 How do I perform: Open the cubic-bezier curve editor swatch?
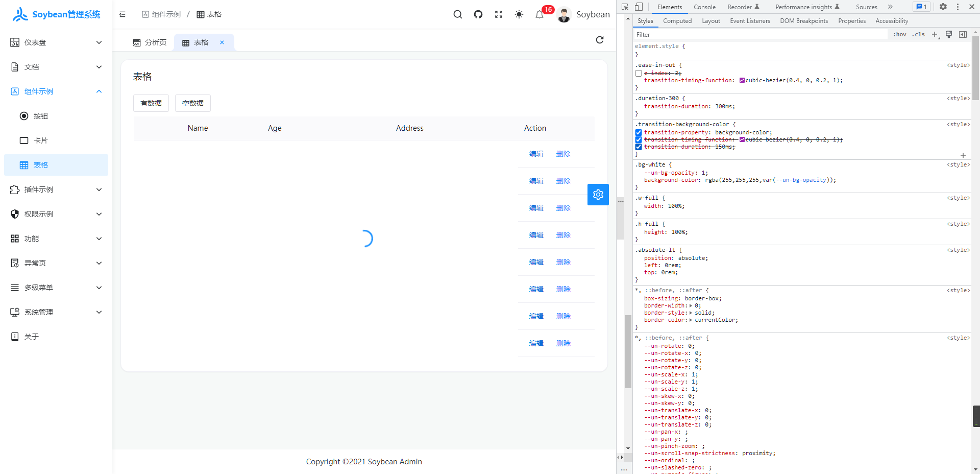[743, 80]
